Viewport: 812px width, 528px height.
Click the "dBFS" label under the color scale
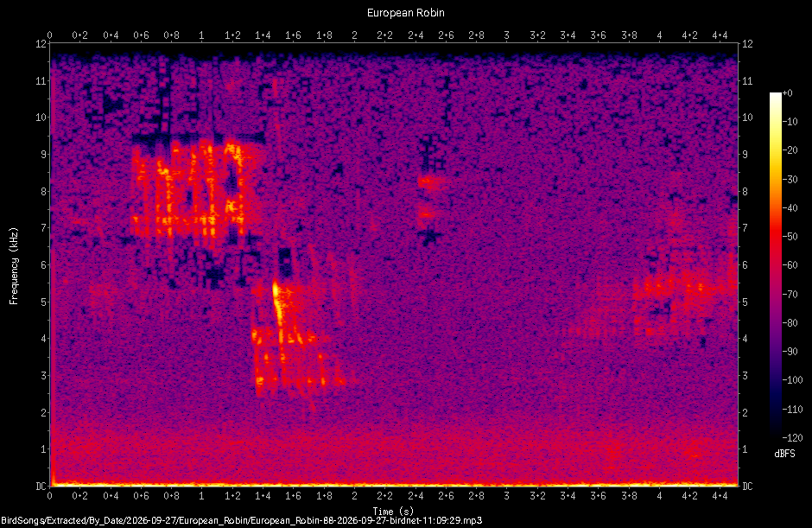tap(784, 454)
